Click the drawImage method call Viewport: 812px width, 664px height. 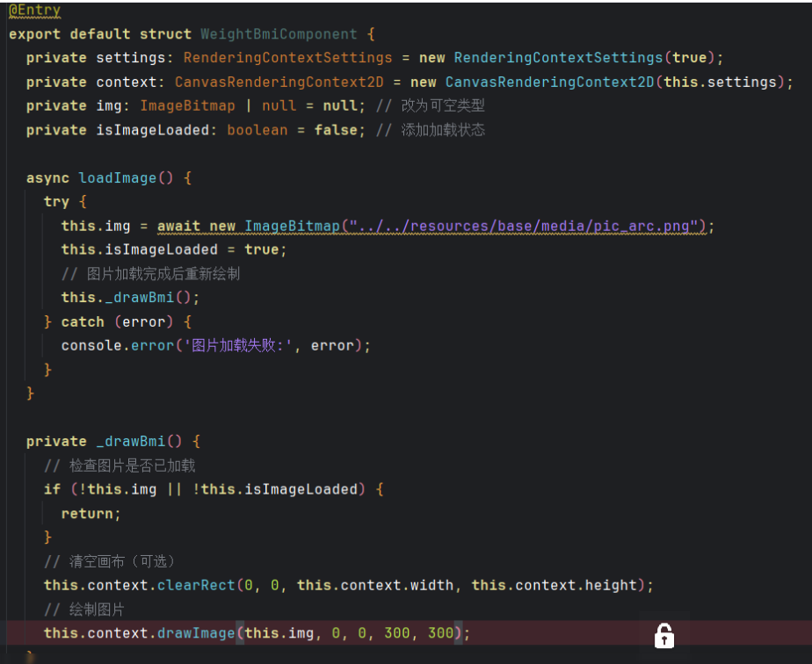coord(195,633)
